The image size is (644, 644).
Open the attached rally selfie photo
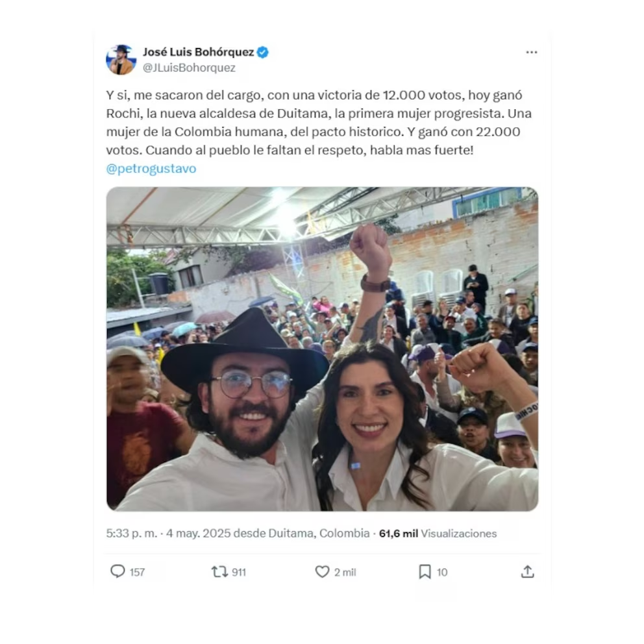pyautogui.click(x=323, y=349)
